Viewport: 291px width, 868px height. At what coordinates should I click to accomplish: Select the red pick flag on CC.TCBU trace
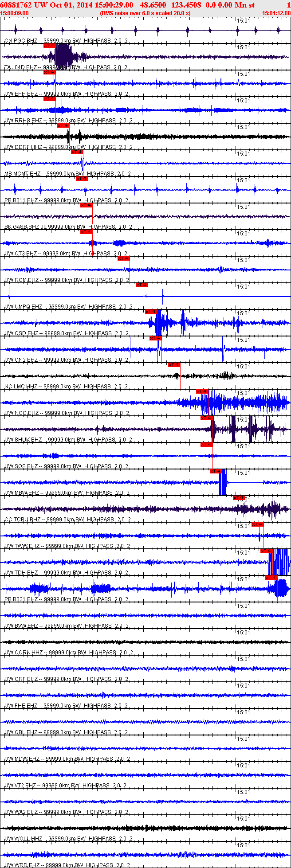click(x=239, y=497)
